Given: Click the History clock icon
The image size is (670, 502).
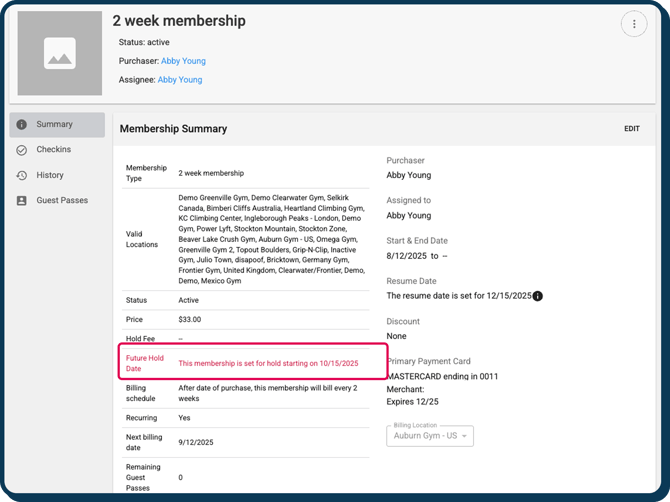Looking at the screenshot, I should coord(22,175).
